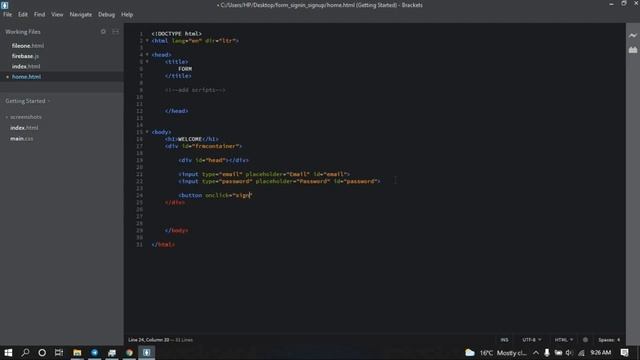The height and width of the screenshot is (360, 640).
Task: Click the linting status circle icon
Action: [x=585, y=340]
